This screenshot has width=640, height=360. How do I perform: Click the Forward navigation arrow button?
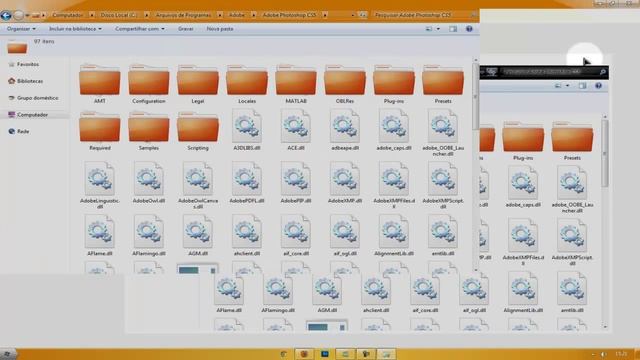point(18,16)
